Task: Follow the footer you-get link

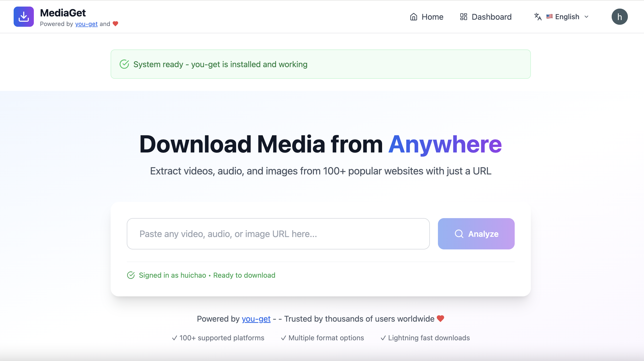Action: (256, 319)
